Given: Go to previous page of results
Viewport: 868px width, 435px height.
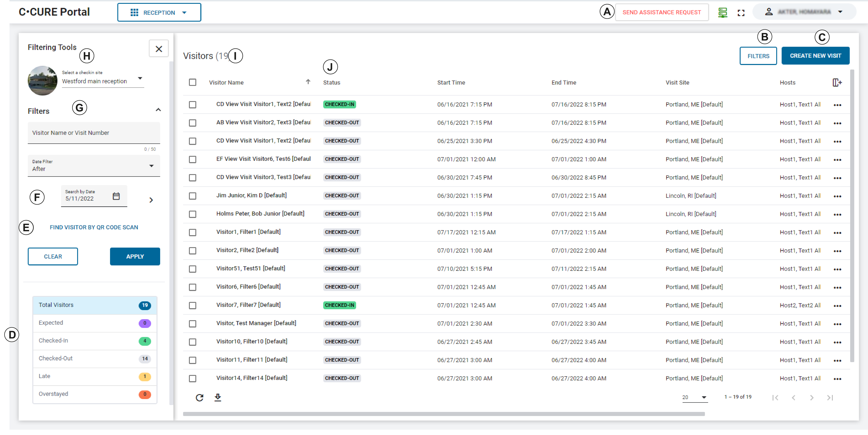Looking at the screenshot, I should tap(793, 398).
